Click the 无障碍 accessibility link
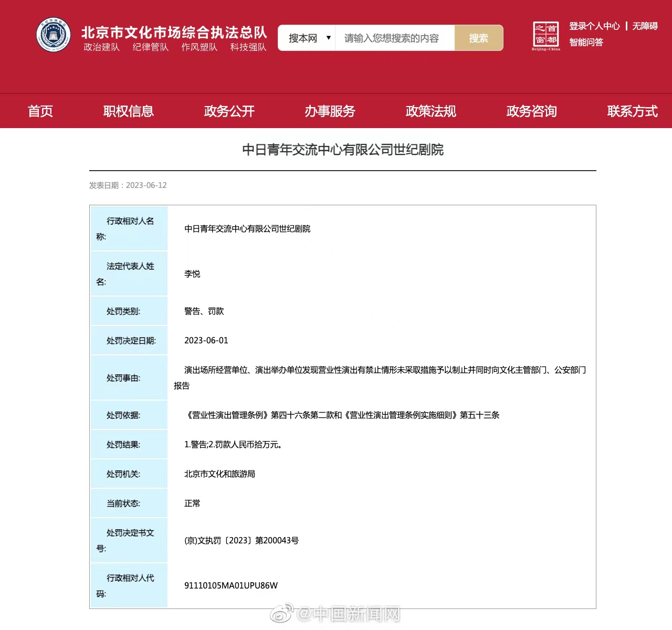This screenshot has width=672, height=630. (x=645, y=26)
